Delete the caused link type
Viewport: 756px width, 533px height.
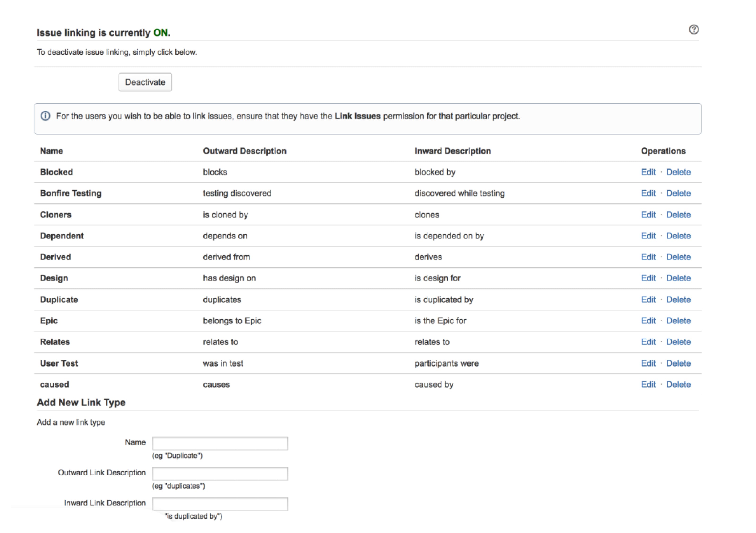(678, 384)
